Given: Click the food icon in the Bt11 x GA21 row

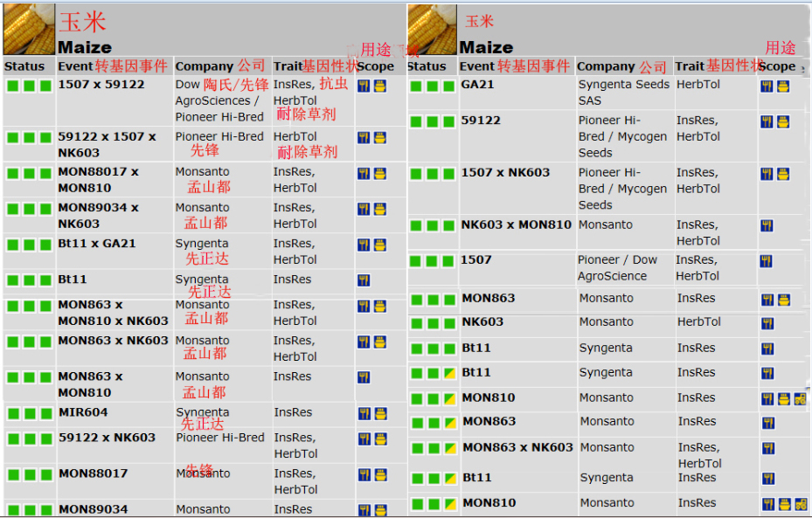Looking at the screenshot, I should point(364,245).
